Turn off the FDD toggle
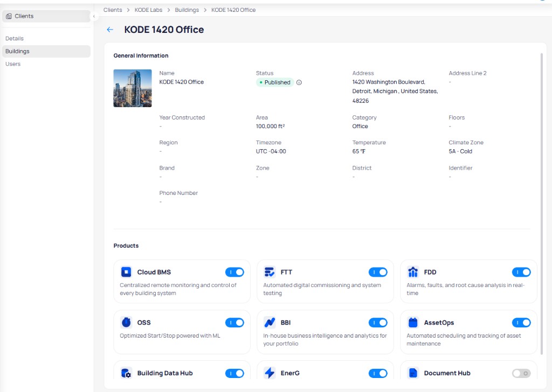 coord(521,272)
